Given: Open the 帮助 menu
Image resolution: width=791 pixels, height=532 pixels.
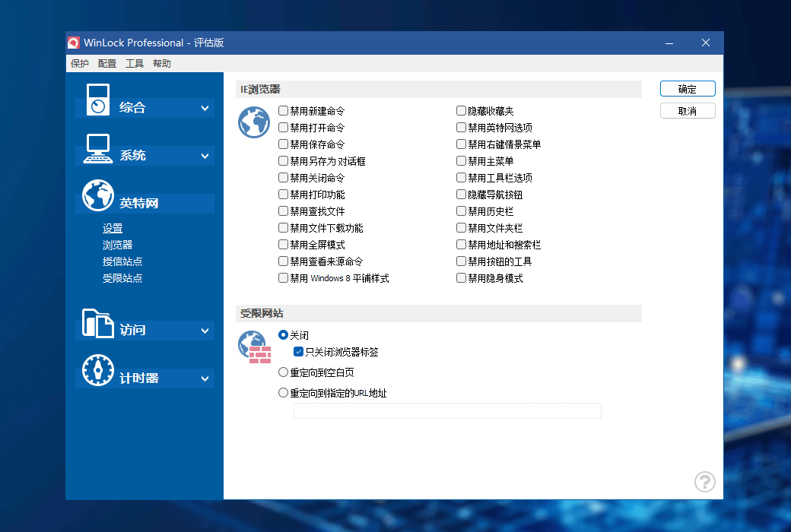Looking at the screenshot, I should tap(162, 64).
